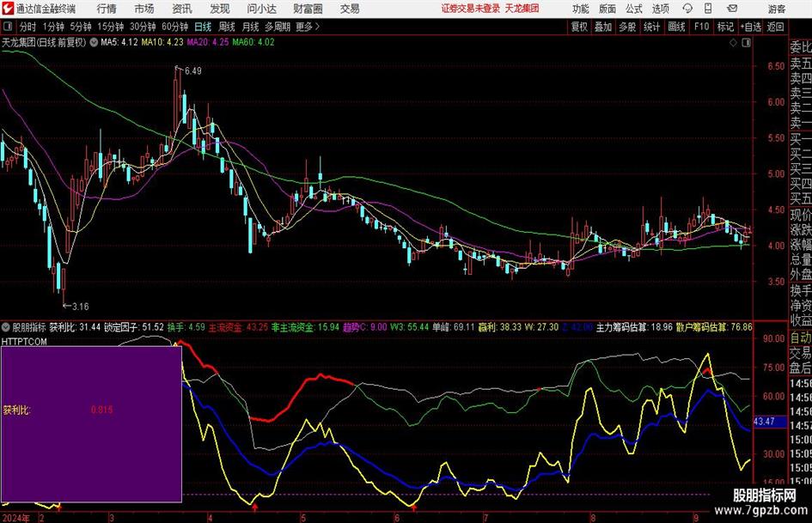Click the 自动 button in side panel
This screenshot has width=812, height=523.
pyautogui.click(x=801, y=338)
